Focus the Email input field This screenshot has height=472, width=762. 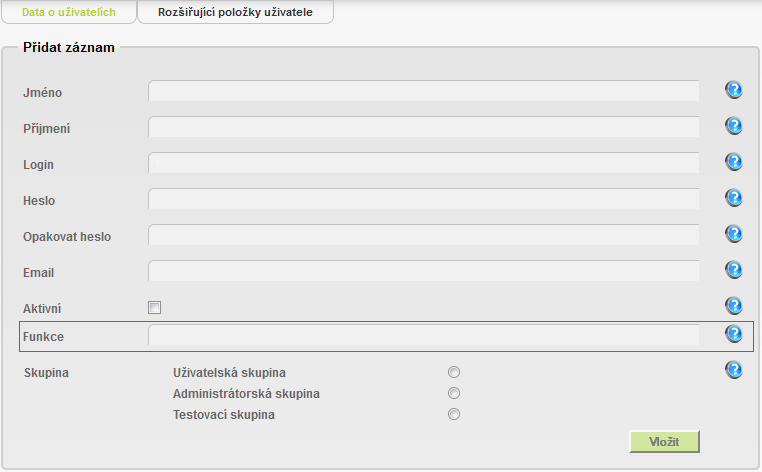pyautogui.click(x=424, y=271)
